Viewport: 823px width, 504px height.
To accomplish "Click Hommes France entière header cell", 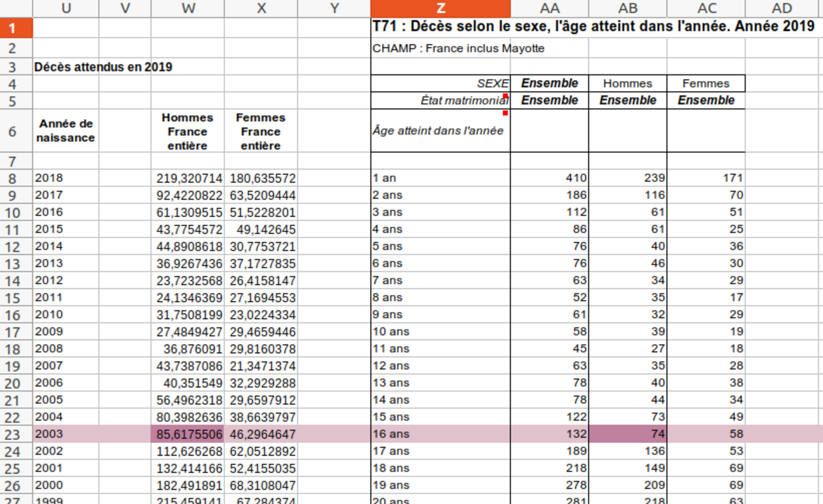I will pyautogui.click(x=187, y=131).
